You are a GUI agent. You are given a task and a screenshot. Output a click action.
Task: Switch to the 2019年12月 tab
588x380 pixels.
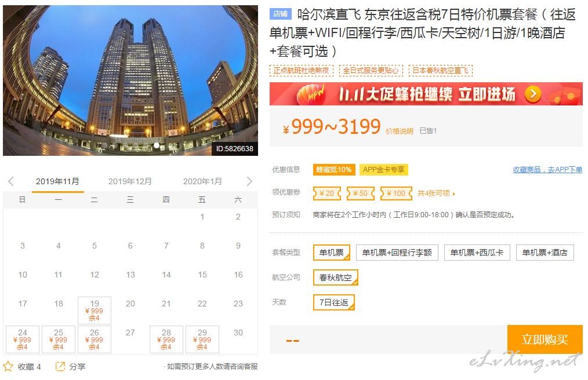130,181
